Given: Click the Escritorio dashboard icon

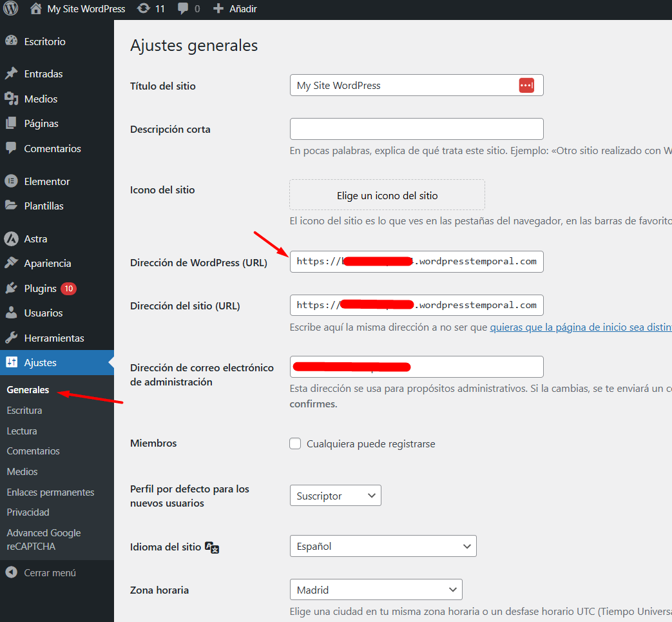Looking at the screenshot, I should coord(12,41).
